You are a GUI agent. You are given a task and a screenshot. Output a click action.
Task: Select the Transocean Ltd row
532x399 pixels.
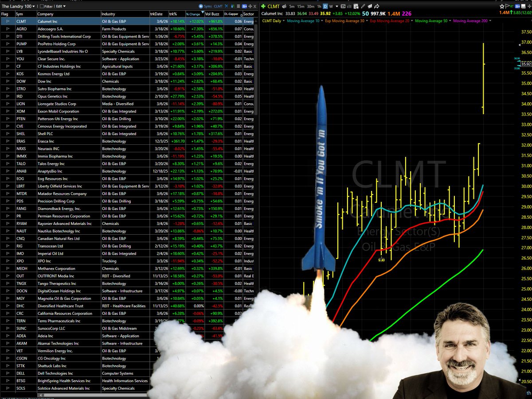(127, 246)
